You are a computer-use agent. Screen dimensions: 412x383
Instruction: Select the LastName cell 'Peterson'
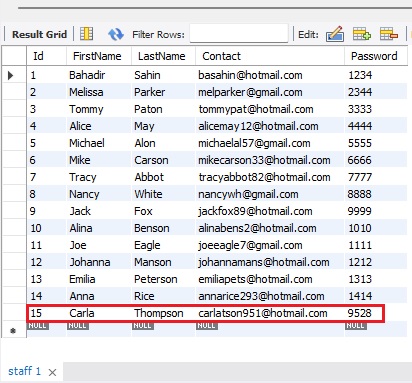point(163,279)
